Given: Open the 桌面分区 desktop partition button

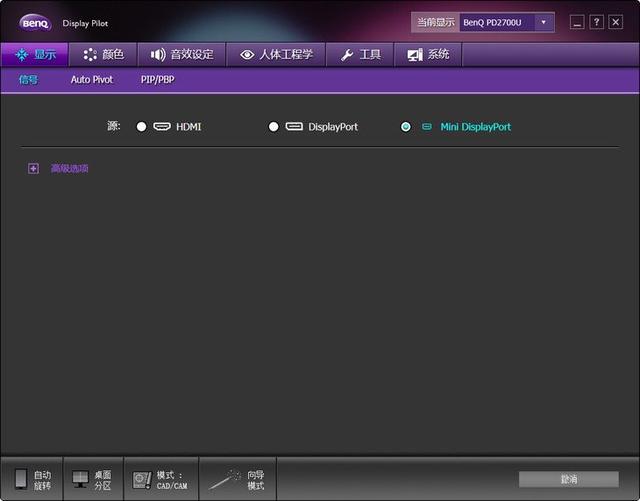Looking at the screenshot, I should click(93, 479).
